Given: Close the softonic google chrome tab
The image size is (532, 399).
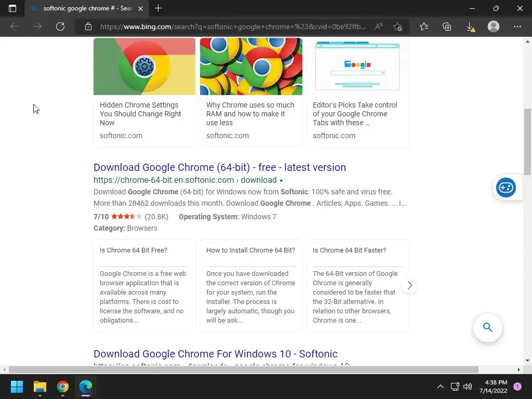Looking at the screenshot, I should (140, 8).
